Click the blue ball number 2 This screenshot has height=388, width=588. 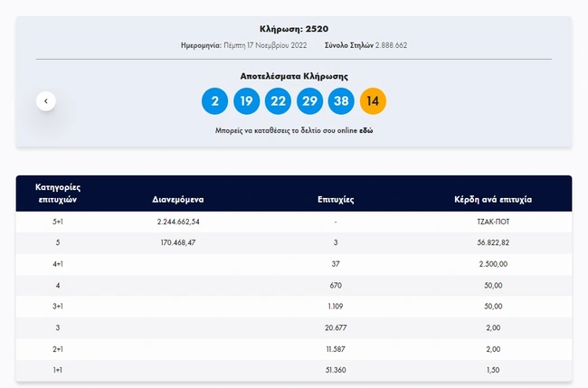[214, 101]
